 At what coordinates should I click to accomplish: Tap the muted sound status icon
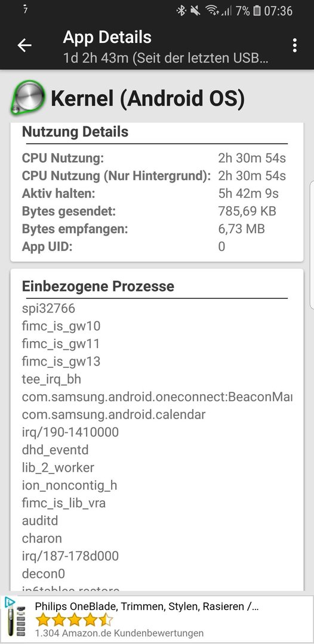tap(195, 11)
